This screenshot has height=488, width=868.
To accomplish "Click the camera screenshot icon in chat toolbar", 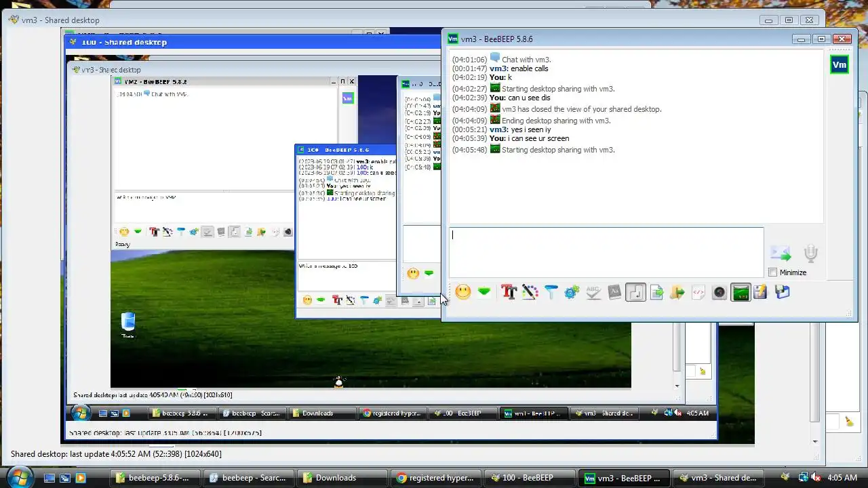I will pyautogui.click(x=719, y=292).
